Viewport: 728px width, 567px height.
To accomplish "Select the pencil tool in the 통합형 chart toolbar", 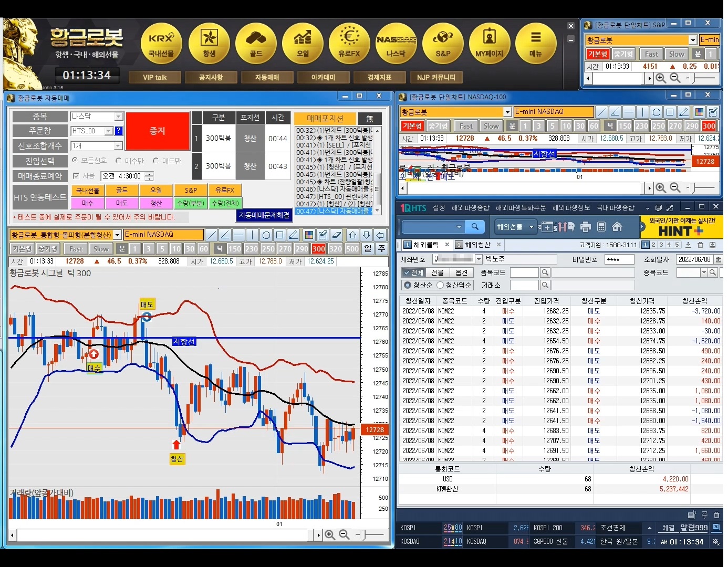I will (294, 235).
